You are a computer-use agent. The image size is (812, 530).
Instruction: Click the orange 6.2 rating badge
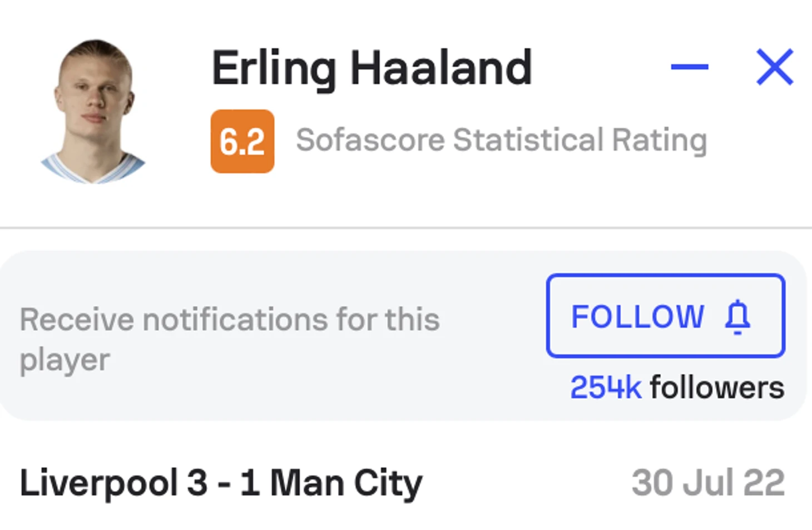tap(242, 141)
